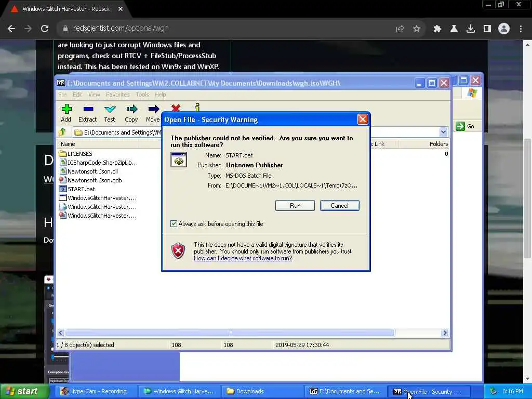
Task: Toggle the Chrome side panel icon
Action: point(487,29)
